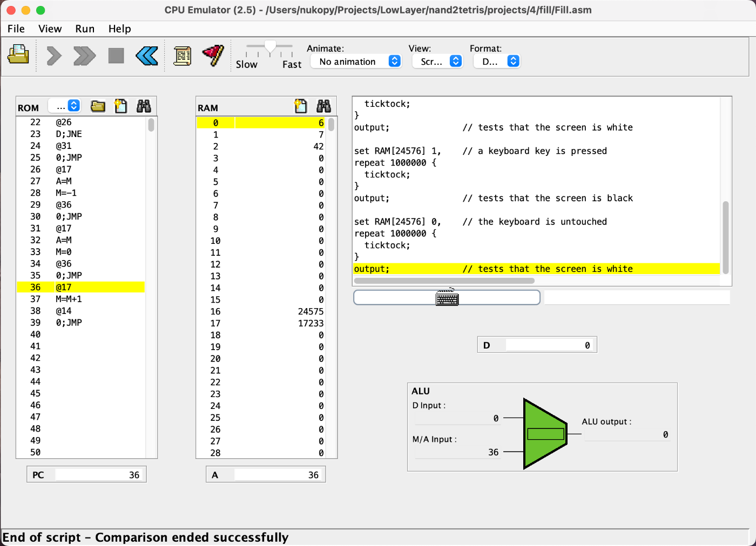Viewport: 756px width, 546px height.
Task: Click the A register value field
Action: pos(279,475)
